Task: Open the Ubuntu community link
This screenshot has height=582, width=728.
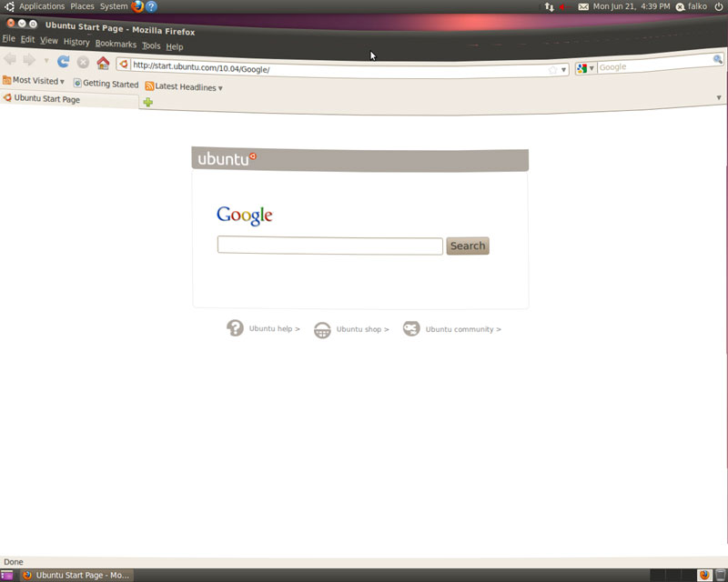Action: pyautogui.click(x=463, y=329)
